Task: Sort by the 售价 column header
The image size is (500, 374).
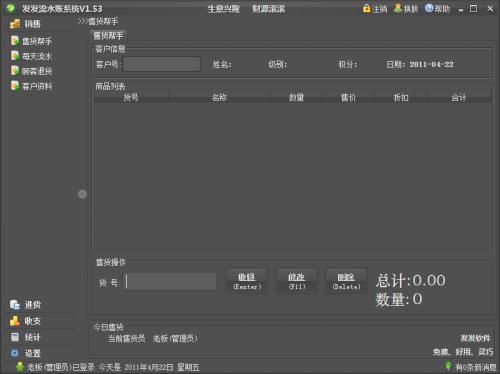Action: (348, 97)
